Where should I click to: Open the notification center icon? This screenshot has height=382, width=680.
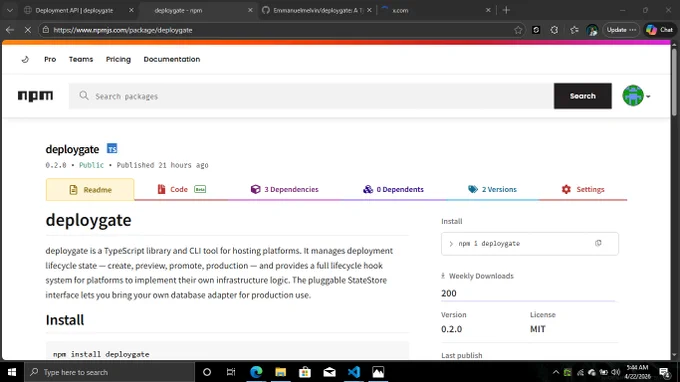pyautogui.click(x=664, y=372)
